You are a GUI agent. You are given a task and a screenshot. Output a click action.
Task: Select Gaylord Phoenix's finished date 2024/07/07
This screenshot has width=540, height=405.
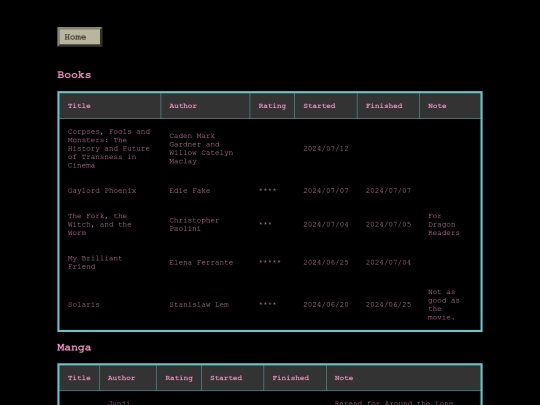click(x=388, y=190)
